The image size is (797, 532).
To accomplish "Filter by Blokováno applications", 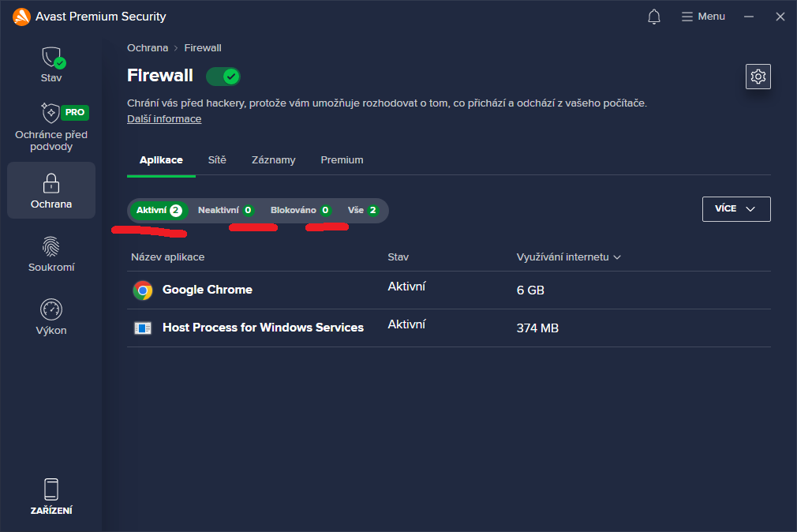I will 301,210.
